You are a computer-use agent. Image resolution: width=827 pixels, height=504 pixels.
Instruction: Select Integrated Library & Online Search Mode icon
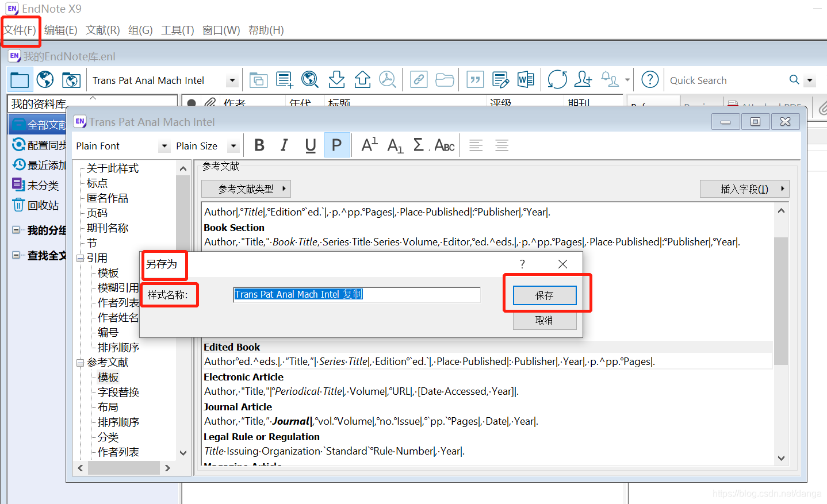coord(71,80)
